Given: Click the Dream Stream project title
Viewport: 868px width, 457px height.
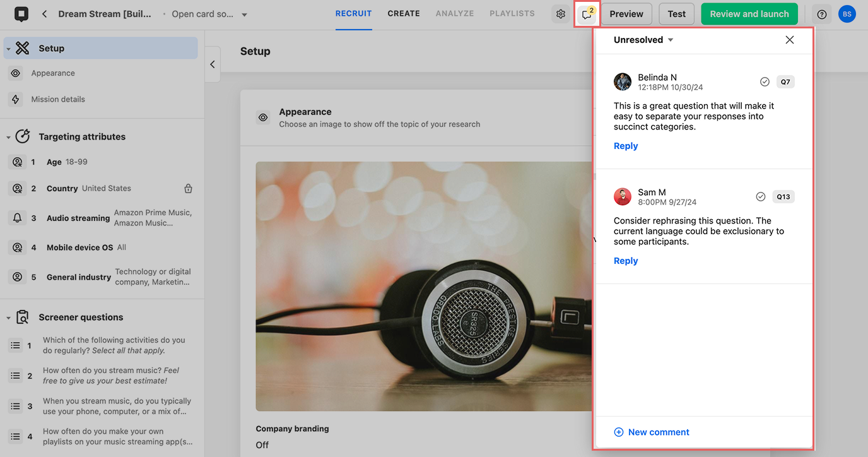Looking at the screenshot, I should pos(105,14).
